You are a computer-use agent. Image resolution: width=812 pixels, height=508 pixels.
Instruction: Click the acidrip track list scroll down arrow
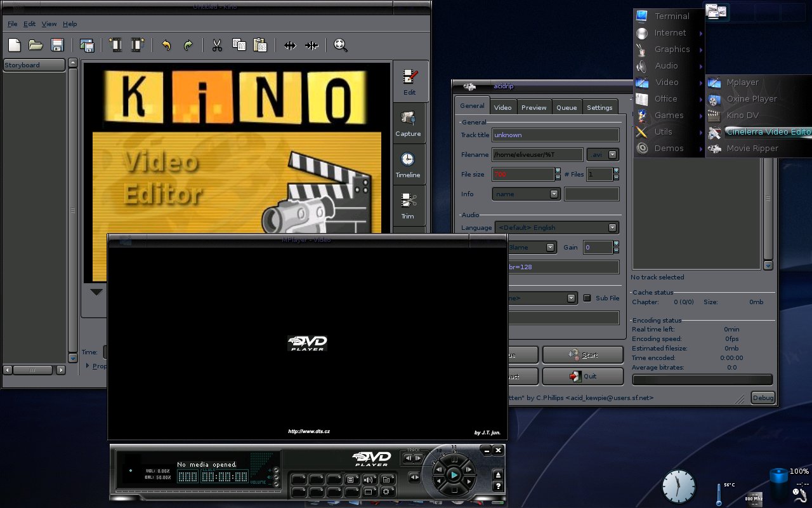click(x=768, y=265)
